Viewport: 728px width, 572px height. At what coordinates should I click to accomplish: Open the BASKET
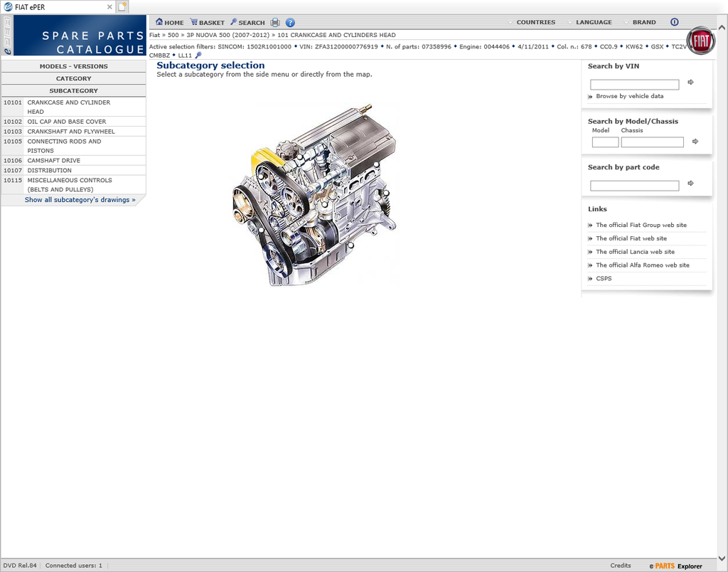point(207,22)
